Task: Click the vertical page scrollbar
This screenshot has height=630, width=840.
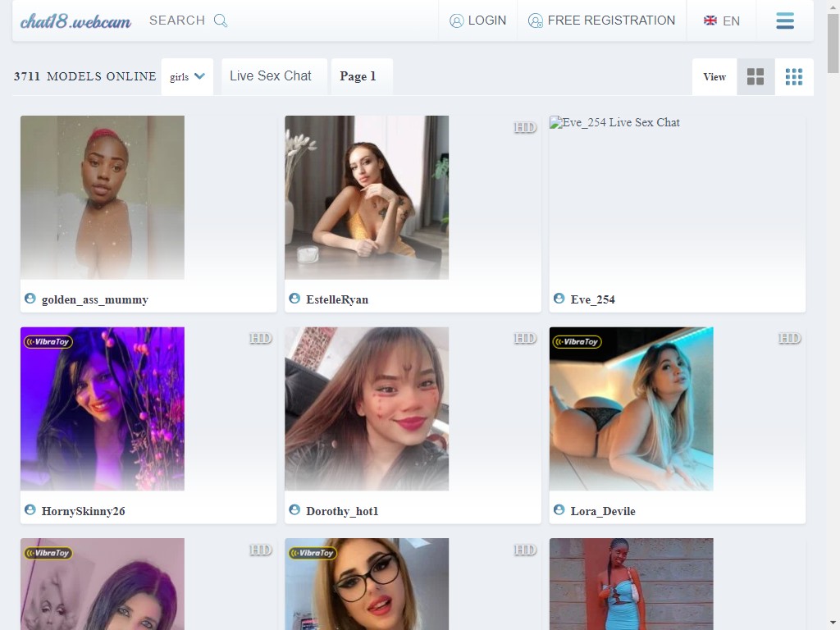Action: point(833,328)
